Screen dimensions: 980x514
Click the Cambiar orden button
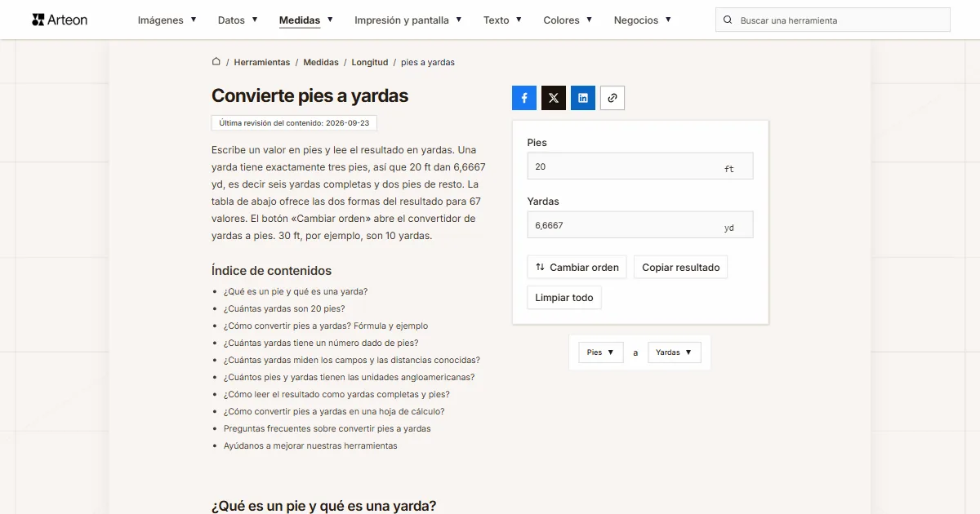[577, 267]
